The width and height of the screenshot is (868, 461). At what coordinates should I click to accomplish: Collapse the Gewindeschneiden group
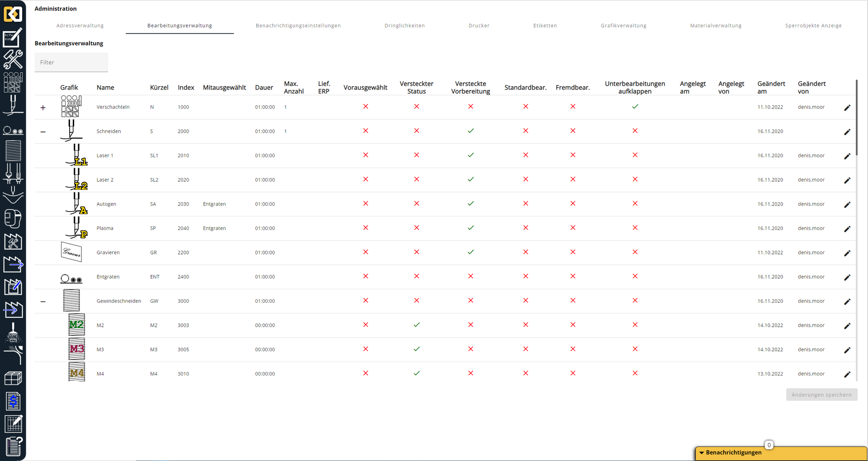[x=43, y=301]
